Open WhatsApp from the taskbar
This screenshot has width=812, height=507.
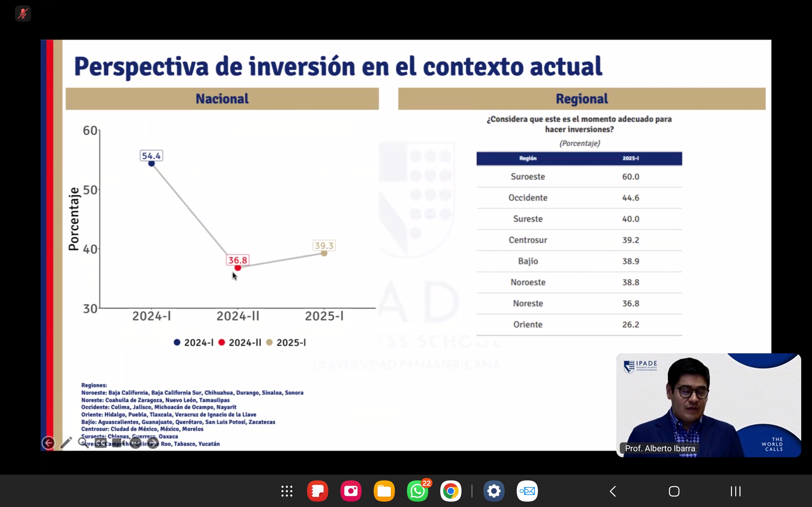[x=417, y=491]
